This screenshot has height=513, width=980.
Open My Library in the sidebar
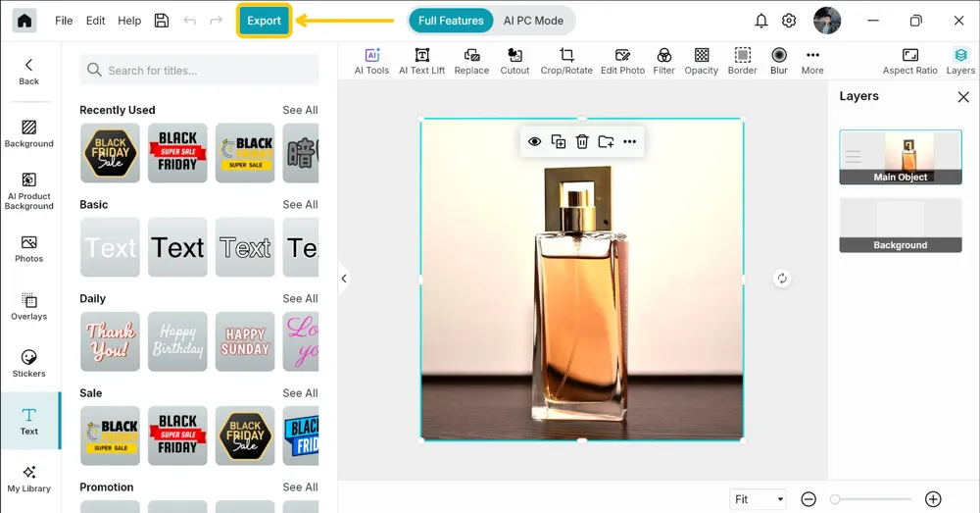(28, 480)
